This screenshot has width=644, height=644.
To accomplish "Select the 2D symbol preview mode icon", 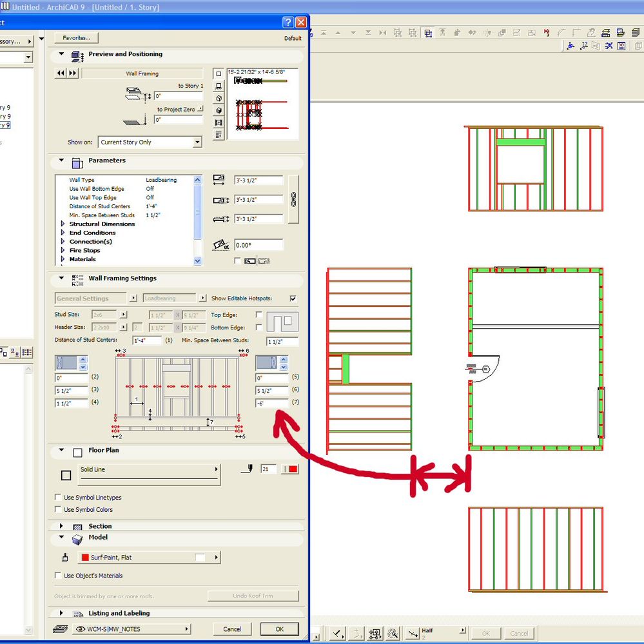I will click(x=219, y=73).
